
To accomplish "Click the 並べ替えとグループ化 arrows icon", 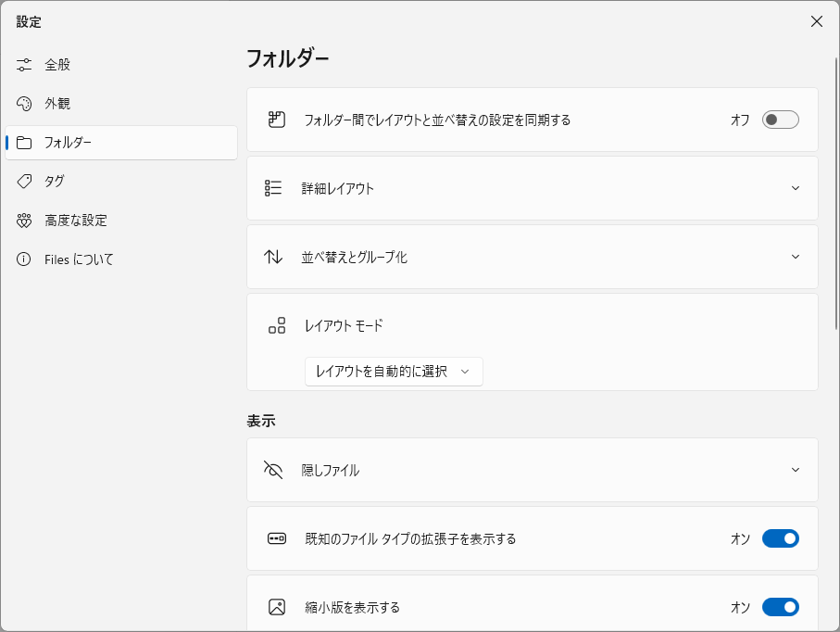I will click(273, 257).
